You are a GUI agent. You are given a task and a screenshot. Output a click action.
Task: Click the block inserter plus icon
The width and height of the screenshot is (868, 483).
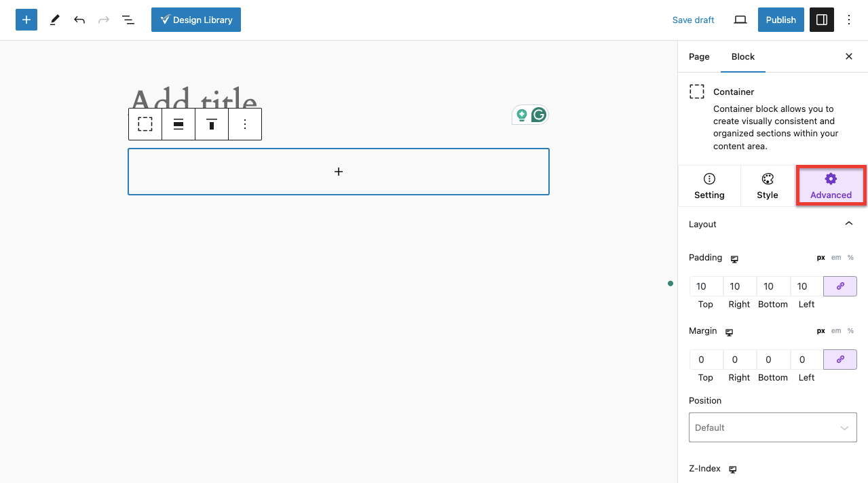(x=26, y=20)
